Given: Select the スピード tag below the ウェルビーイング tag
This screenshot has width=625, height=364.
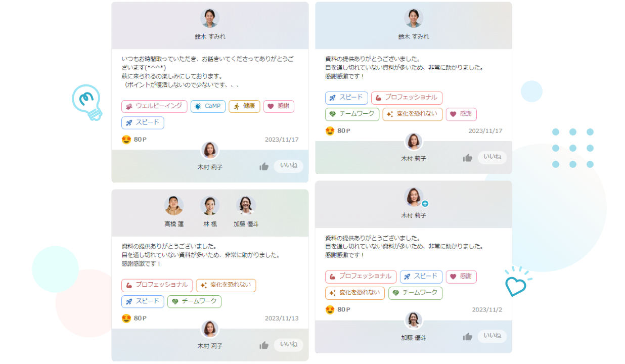Looking at the screenshot, I should click(x=143, y=122).
